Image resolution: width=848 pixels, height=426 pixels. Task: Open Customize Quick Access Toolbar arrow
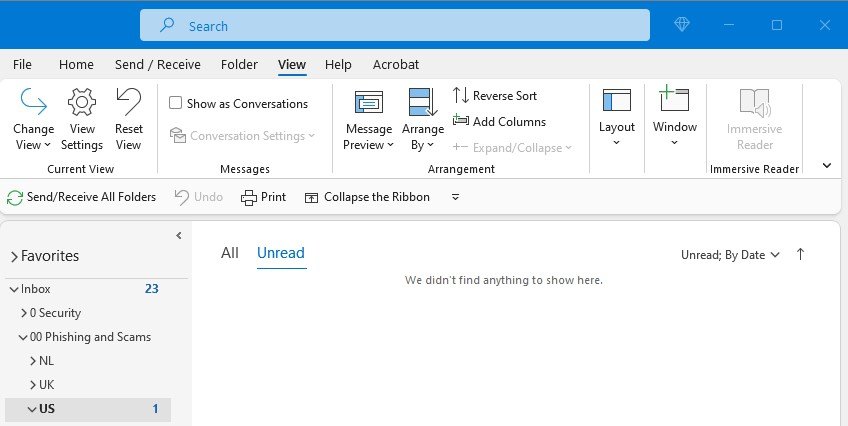455,197
